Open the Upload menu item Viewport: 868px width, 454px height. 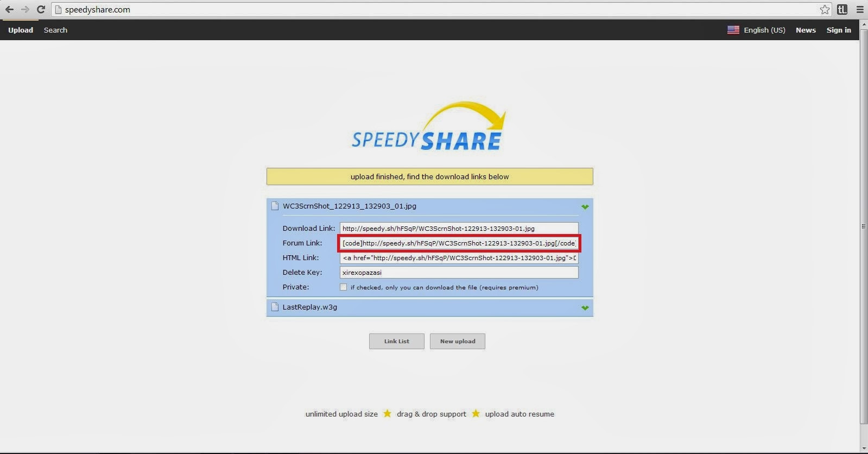pos(21,30)
